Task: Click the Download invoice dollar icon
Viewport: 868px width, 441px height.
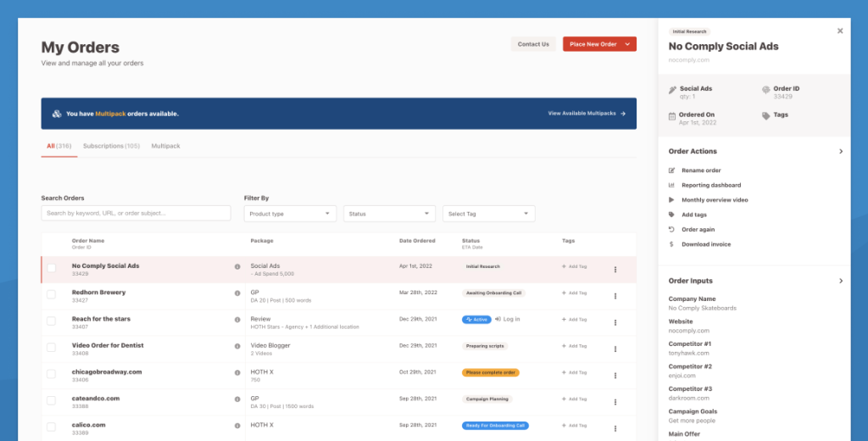Action: point(672,244)
